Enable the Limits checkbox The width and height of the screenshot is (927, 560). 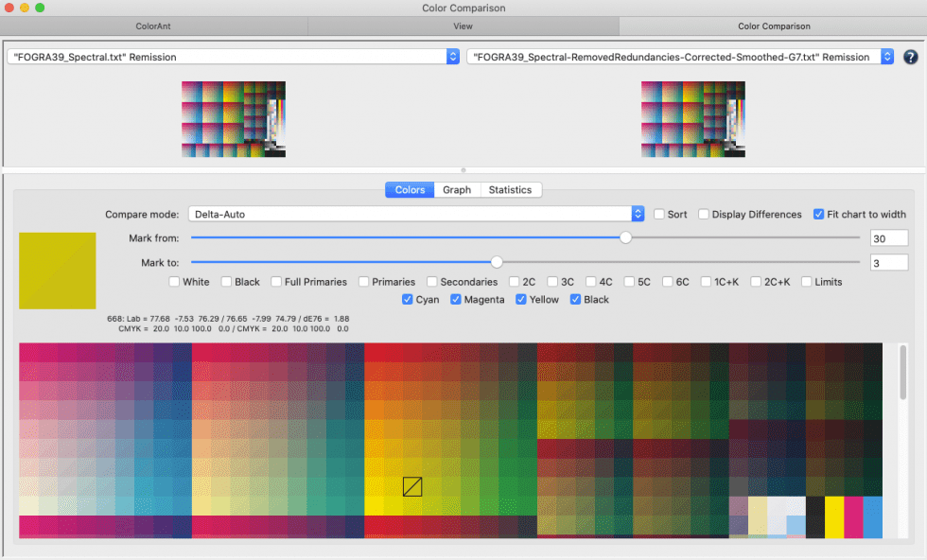(805, 281)
